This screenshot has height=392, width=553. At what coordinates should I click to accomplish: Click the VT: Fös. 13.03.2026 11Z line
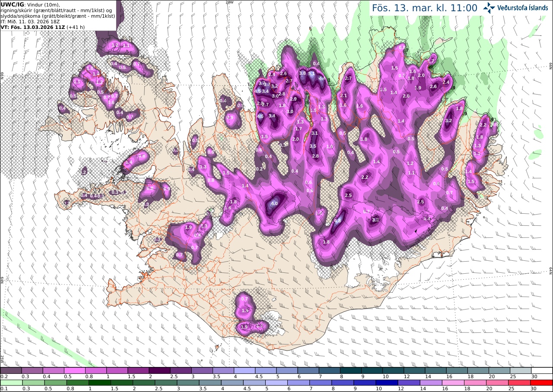coord(42,27)
